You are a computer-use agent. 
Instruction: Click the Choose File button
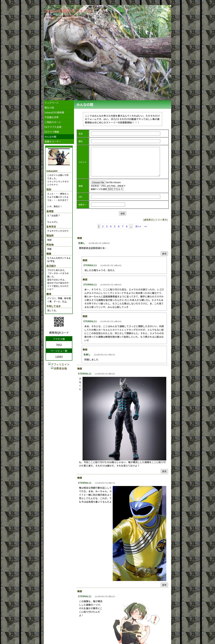(x=98, y=183)
